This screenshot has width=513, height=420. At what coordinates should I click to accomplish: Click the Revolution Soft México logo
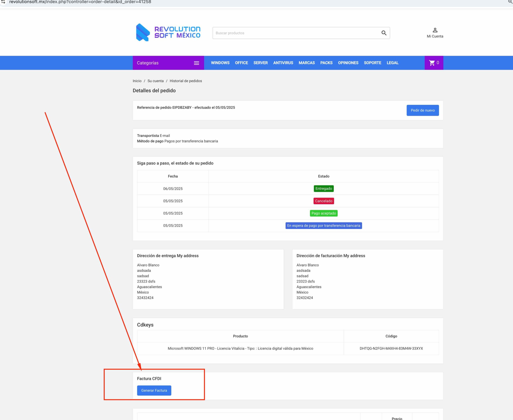click(x=168, y=32)
